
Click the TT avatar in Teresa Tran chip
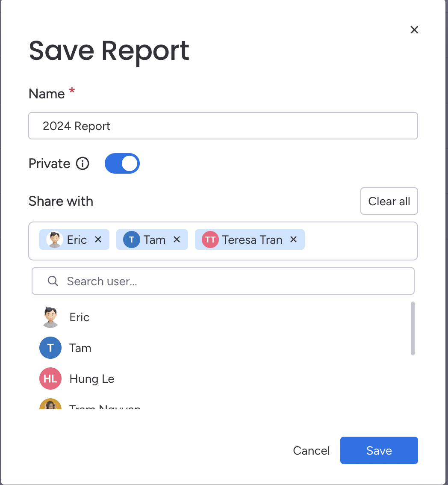coord(210,240)
